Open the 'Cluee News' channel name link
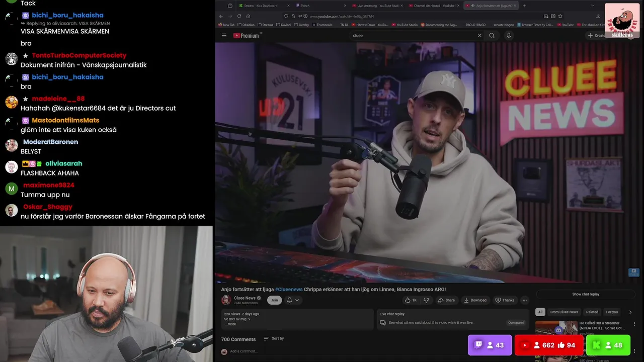This screenshot has height=362, width=644. pyautogui.click(x=245, y=298)
